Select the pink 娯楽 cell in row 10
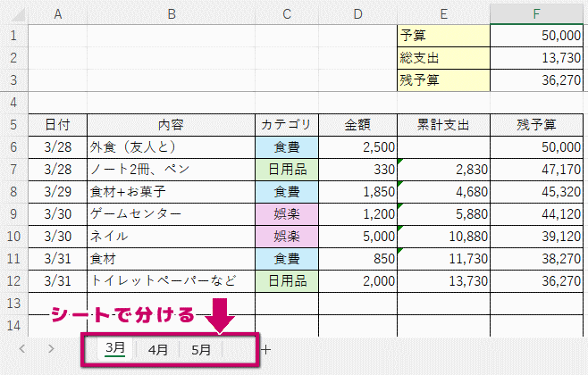The image size is (588, 375). (x=286, y=237)
